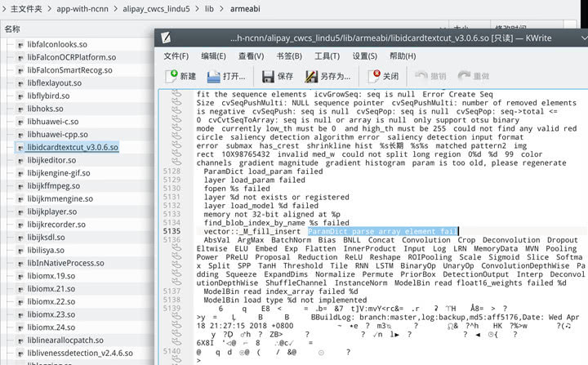Select file libflybird.so
The height and width of the screenshot is (365, 588).
(x=48, y=96)
